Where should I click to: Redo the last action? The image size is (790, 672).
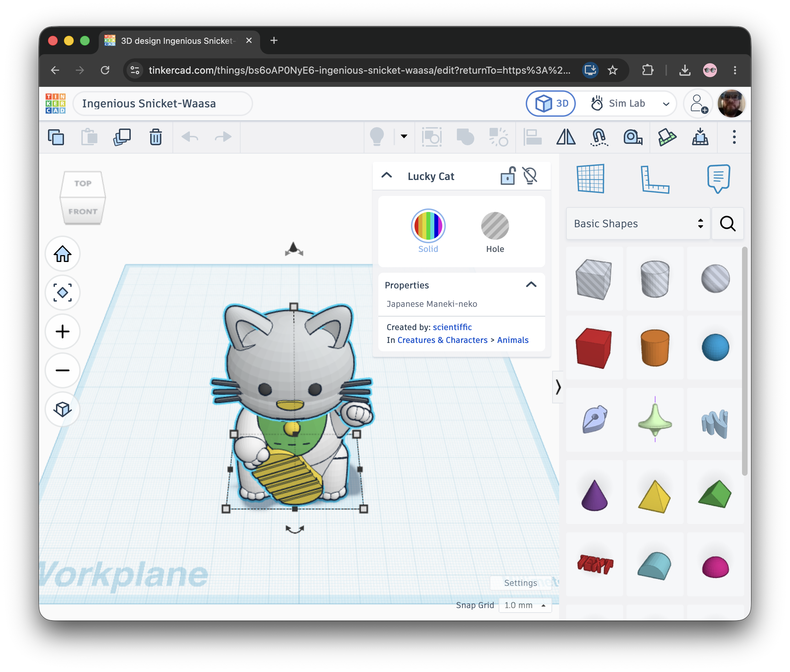coord(223,137)
